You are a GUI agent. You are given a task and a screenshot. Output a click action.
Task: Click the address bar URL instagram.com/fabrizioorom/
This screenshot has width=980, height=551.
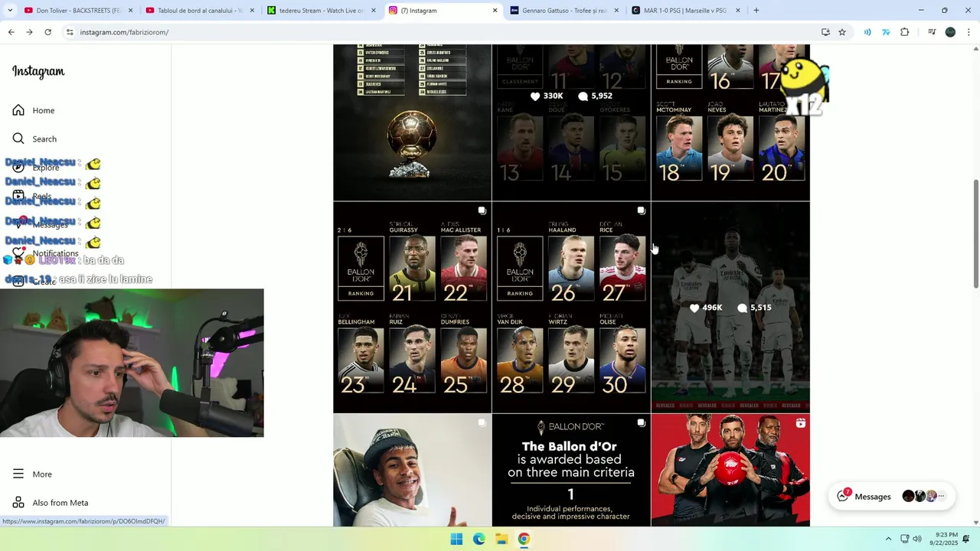pos(124,32)
